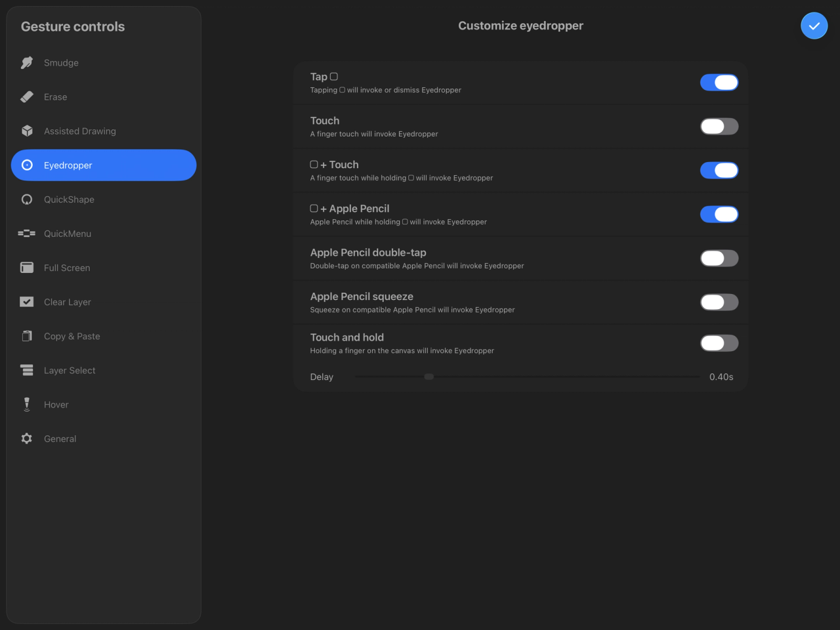Viewport: 840px width, 630px height.
Task: Click the Full Screen icon
Action: coord(27,268)
